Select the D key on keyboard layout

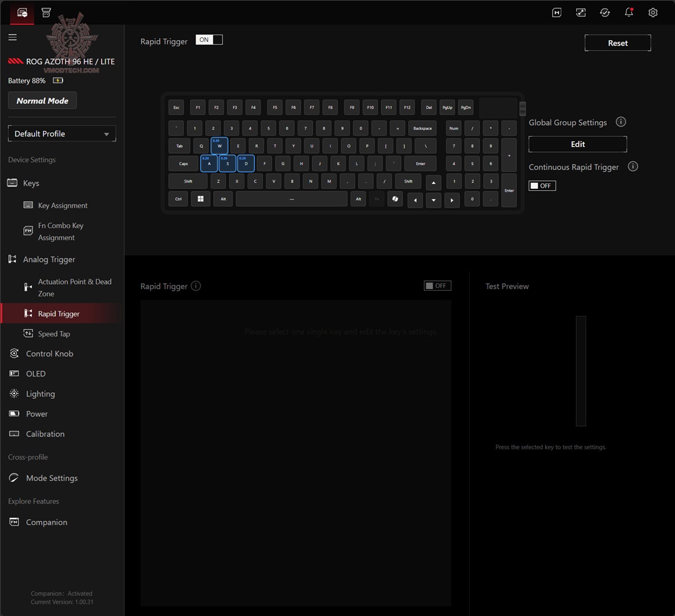(246, 163)
